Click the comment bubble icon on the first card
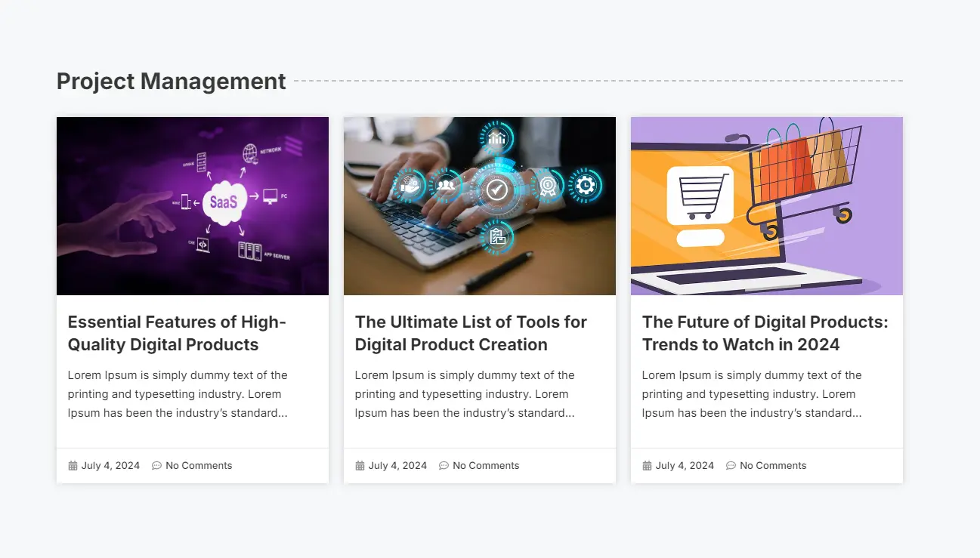Screen dimensions: 980x558 tap(156, 466)
